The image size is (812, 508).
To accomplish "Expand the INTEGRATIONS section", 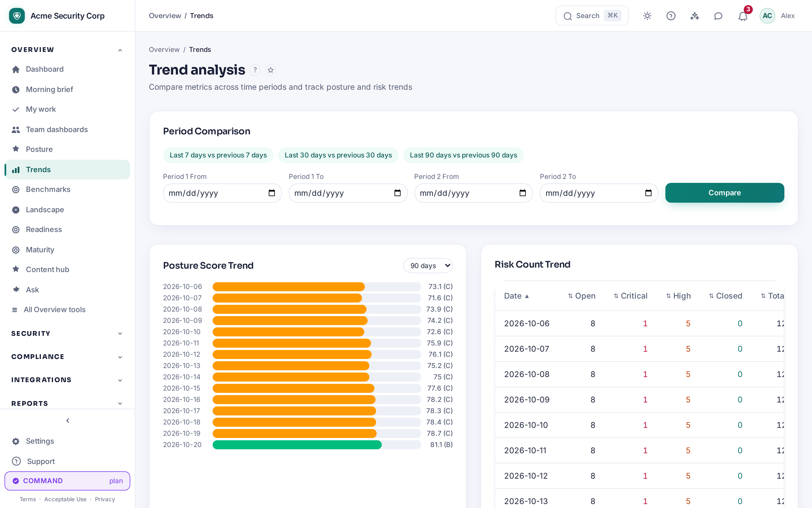I will click(67, 380).
